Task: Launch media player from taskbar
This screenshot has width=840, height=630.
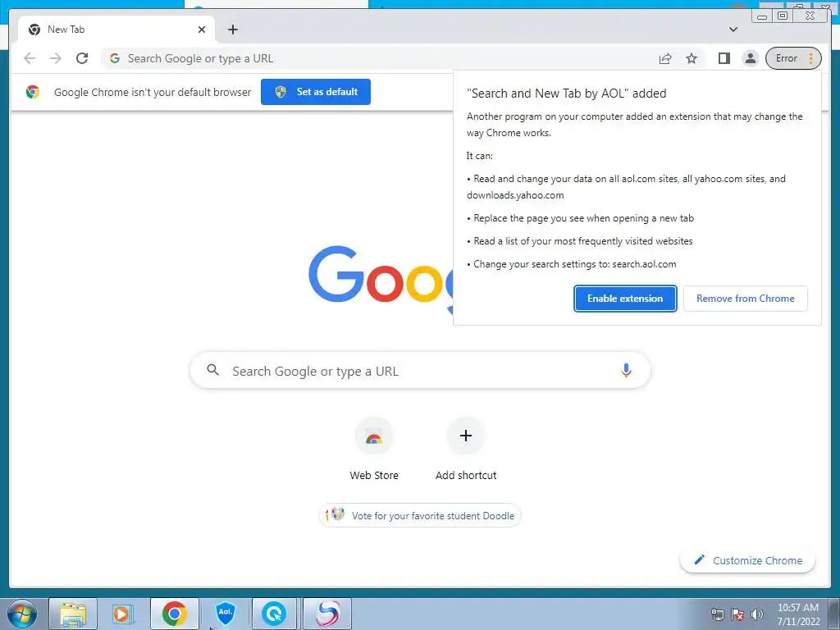Action: pyautogui.click(x=123, y=614)
